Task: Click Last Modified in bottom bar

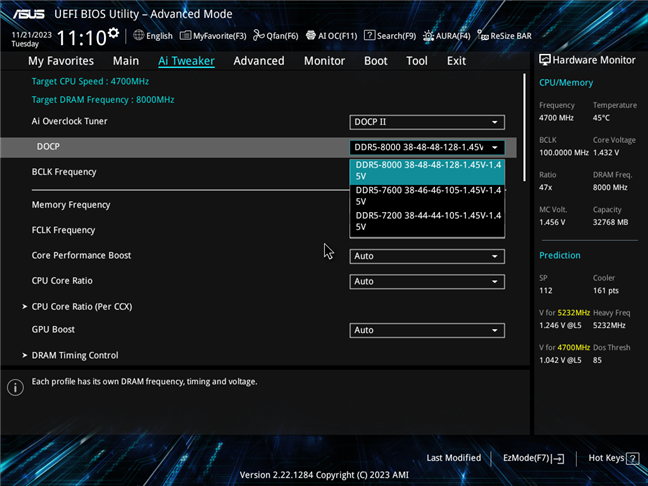Action: click(454, 458)
